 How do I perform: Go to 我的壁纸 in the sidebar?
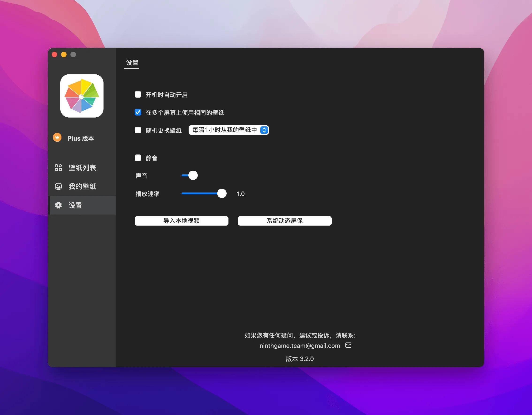tap(82, 186)
